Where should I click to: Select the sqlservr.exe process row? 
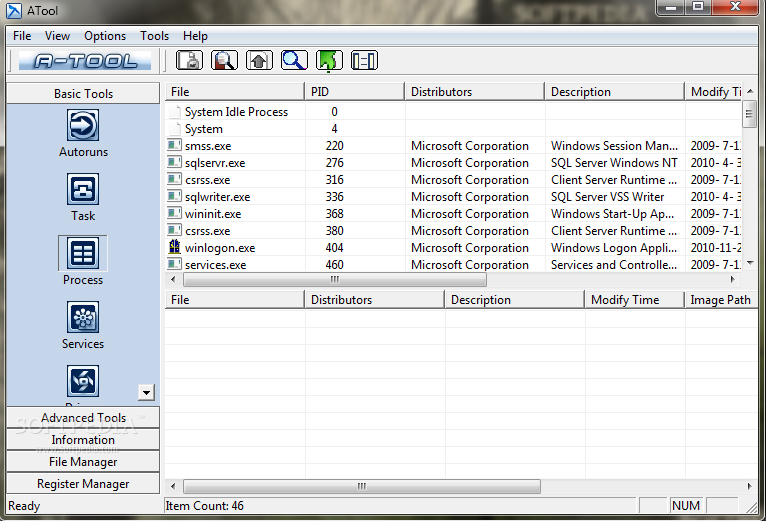click(x=453, y=163)
